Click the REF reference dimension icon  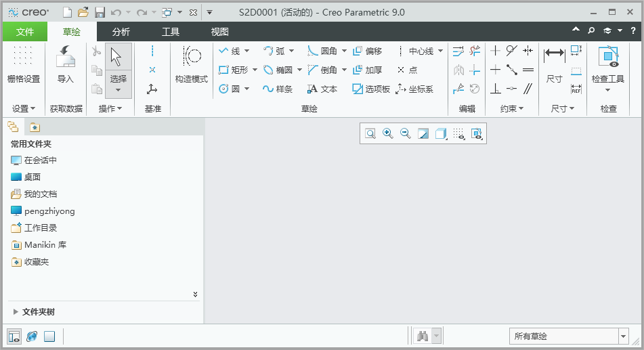point(576,89)
